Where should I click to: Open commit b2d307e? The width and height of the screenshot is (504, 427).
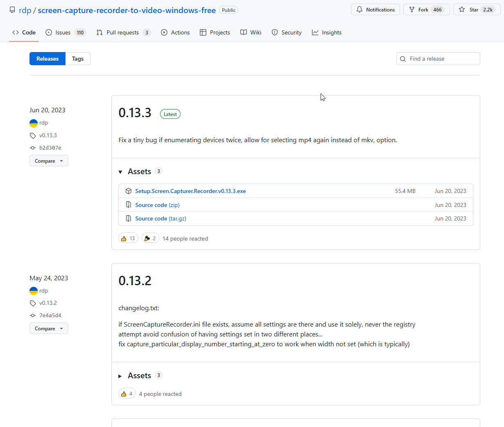[x=50, y=148]
